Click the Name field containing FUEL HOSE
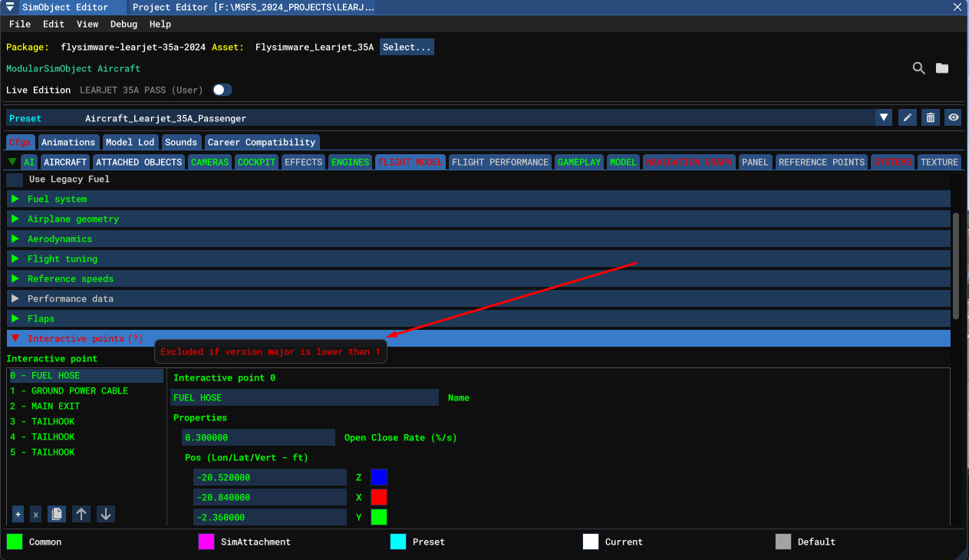Screen dimensions: 969x560 [x=305, y=397]
